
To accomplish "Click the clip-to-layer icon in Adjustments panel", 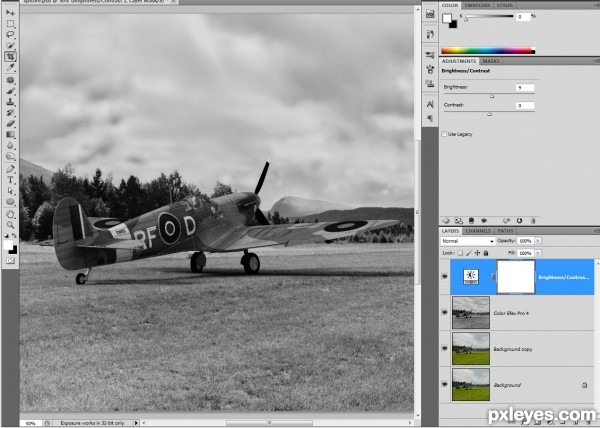I will coord(471,221).
